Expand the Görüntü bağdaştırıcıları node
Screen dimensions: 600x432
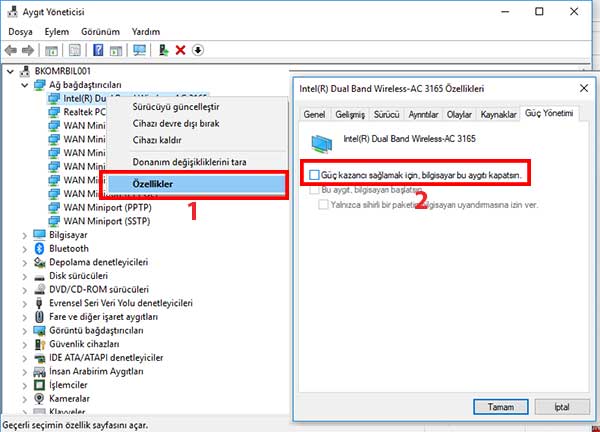point(25,331)
